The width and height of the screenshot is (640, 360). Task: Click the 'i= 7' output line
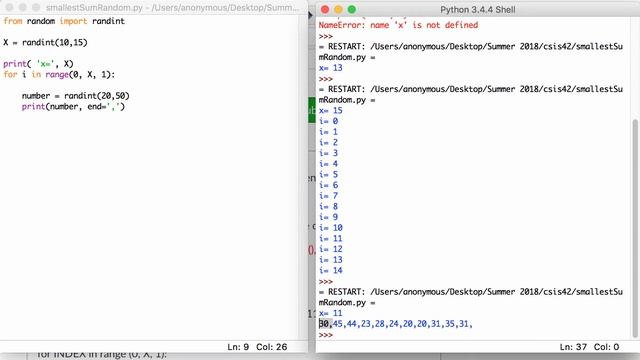329,196
